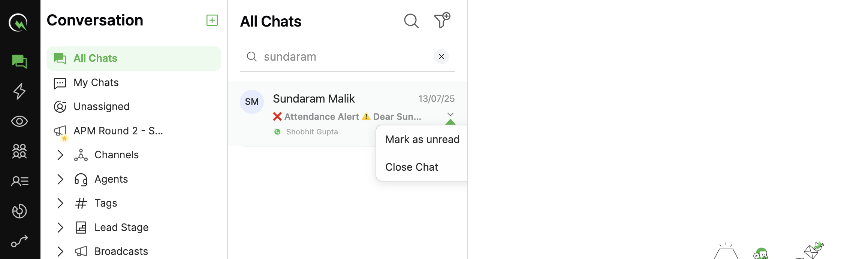Expand the Agents section
The width and height of the screenshot is (868, 259).
click(60, 179)
